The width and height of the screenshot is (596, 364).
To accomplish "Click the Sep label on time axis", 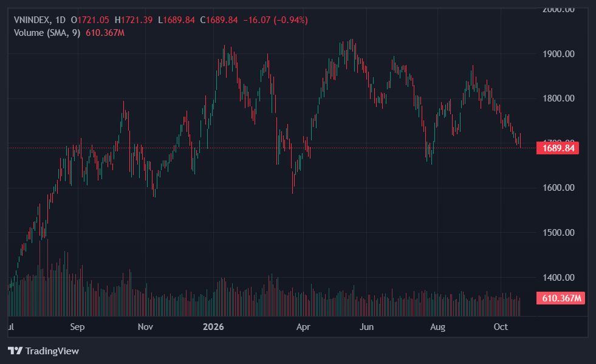I will coord(77,327).
